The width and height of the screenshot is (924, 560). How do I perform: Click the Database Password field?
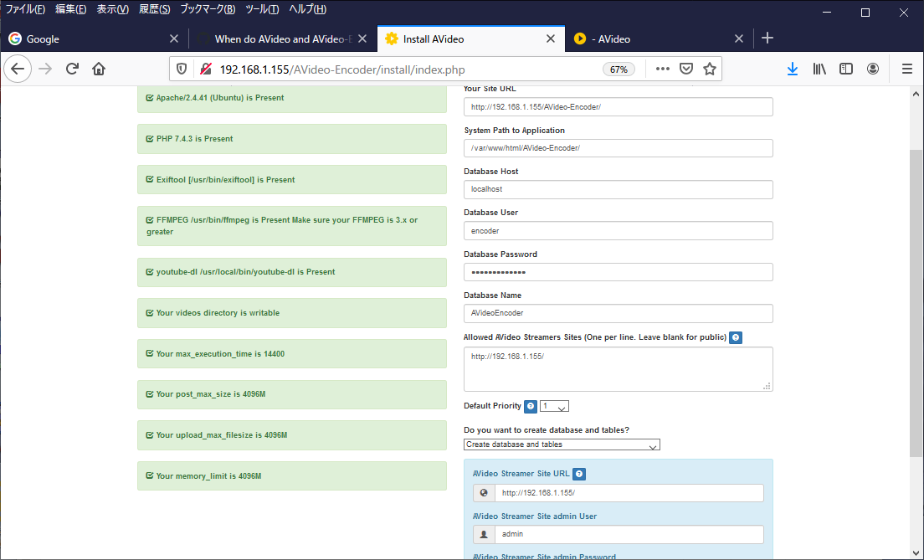[619, 272]
